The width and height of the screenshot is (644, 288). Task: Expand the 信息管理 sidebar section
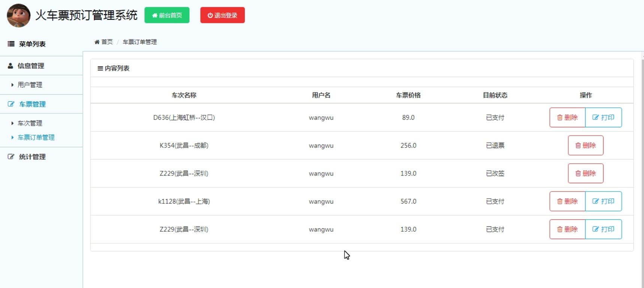click(31, 66)
